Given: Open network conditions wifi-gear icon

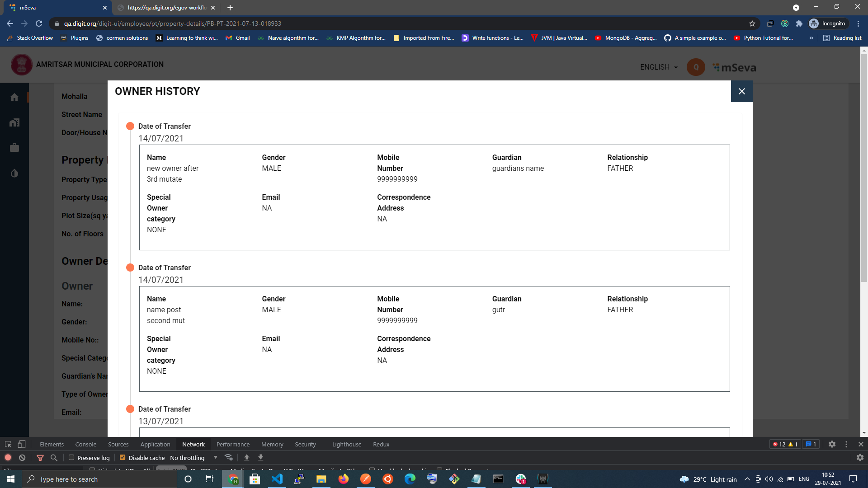Looking at the screenshot, I should (229, 458).
